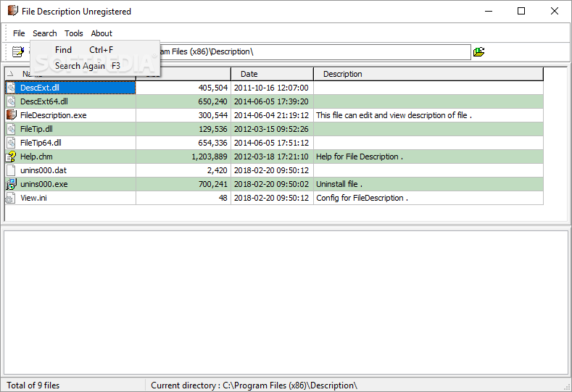The width and height of the screenshot is (572, 392).
Task: Choose Find from the Search menu
Action: tap(95, 50)
